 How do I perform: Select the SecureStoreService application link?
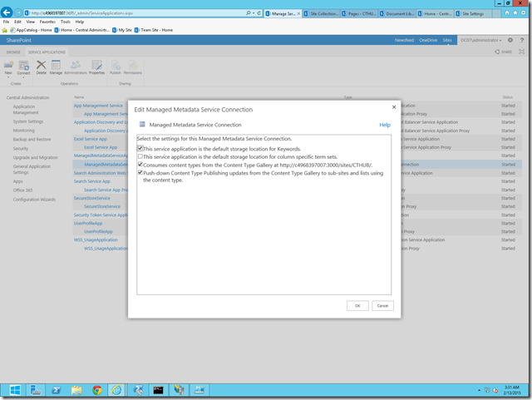pyautogui.click(x=92, y=198)
